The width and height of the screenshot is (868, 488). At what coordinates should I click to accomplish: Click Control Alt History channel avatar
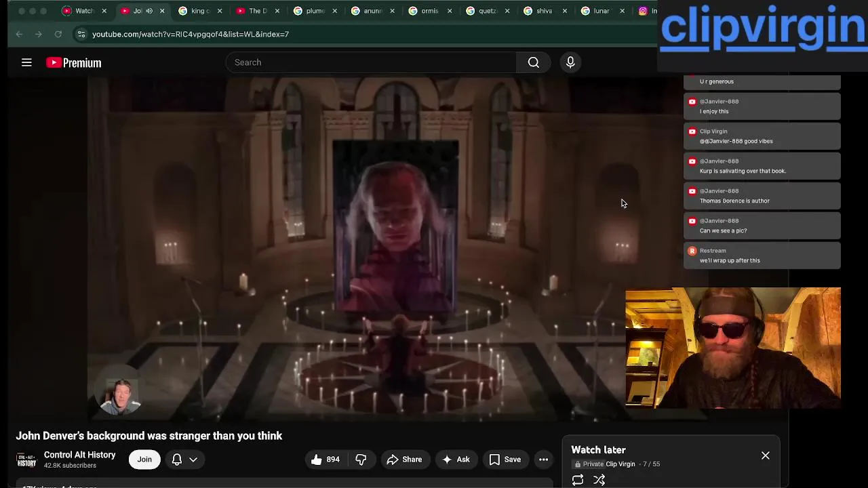tap(26, 460)
